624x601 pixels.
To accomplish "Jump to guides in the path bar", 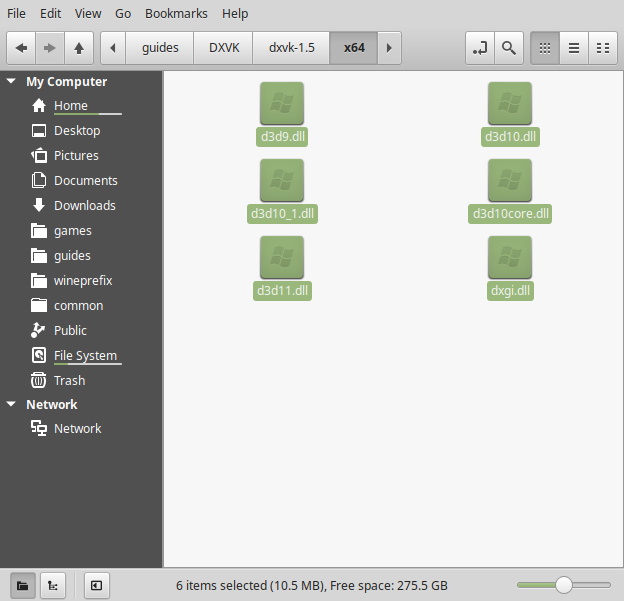I will pos(160,48).
